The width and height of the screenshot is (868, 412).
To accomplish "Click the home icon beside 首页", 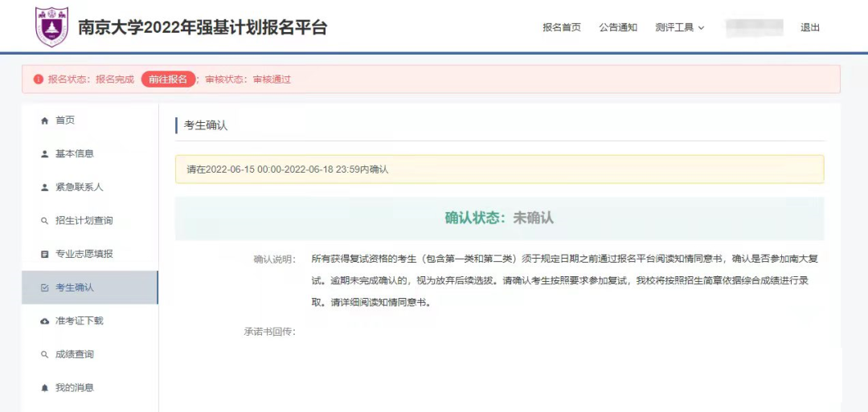I will tap(45, 120).
